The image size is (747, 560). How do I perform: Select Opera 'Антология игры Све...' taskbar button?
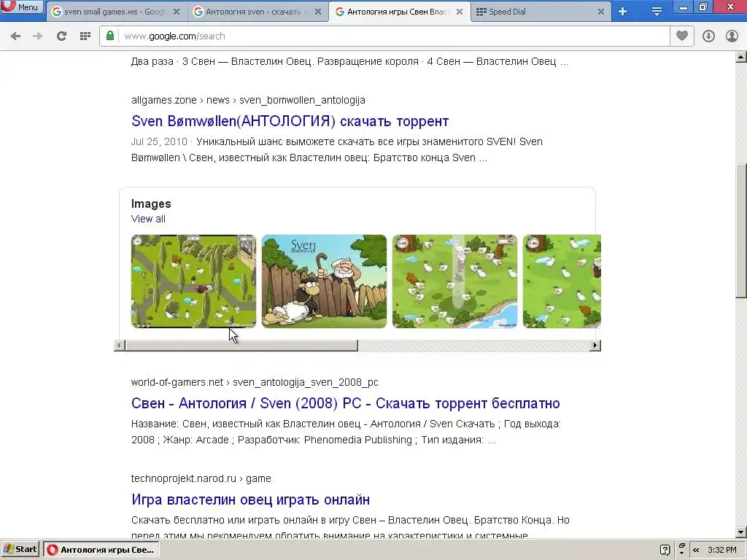coord(101,550)
